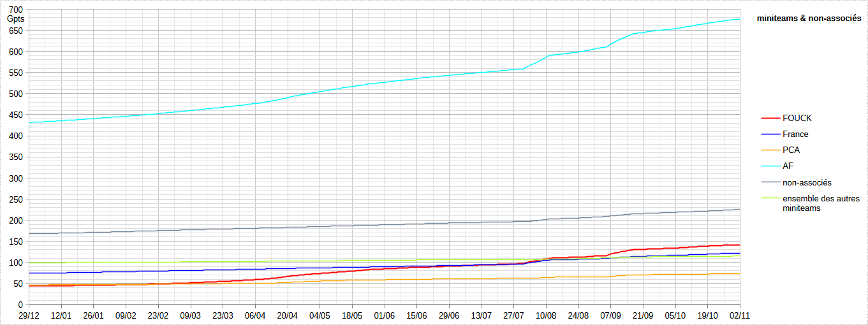Click the PCA legend entry text

pos(791,150)
